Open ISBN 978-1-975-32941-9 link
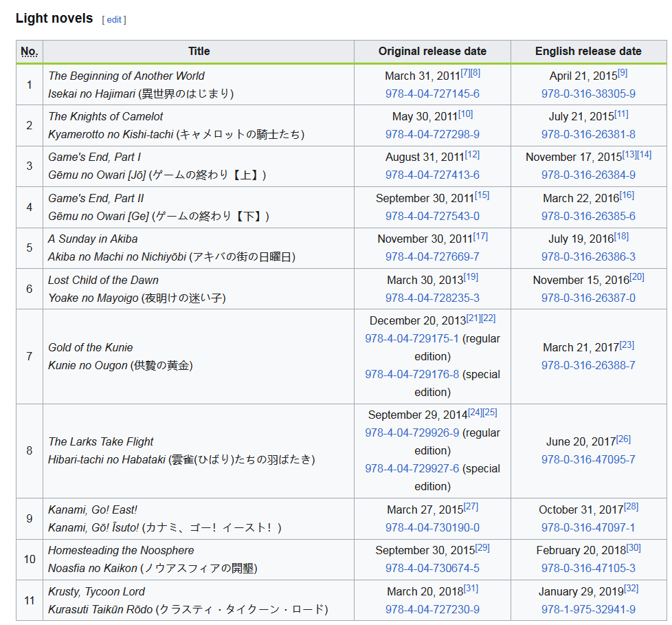672x625 pixels. click(x=588, y=610)
